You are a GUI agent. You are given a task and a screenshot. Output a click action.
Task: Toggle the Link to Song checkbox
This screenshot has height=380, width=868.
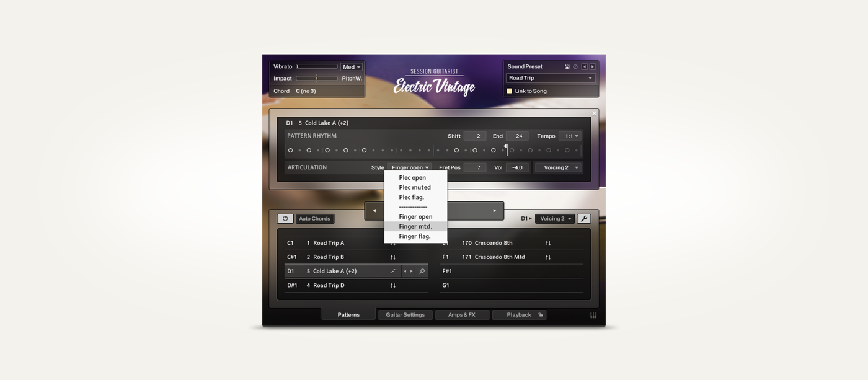(510, 91)
